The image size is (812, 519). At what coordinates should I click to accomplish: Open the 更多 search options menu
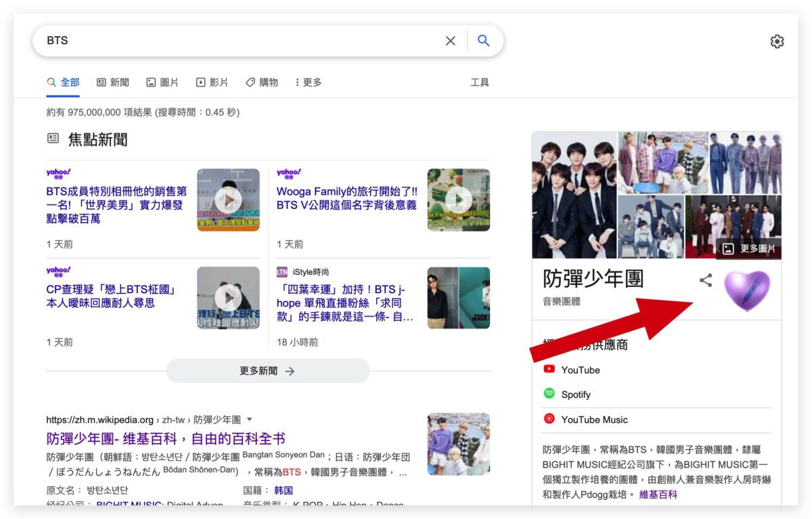(x=308, y=83)
